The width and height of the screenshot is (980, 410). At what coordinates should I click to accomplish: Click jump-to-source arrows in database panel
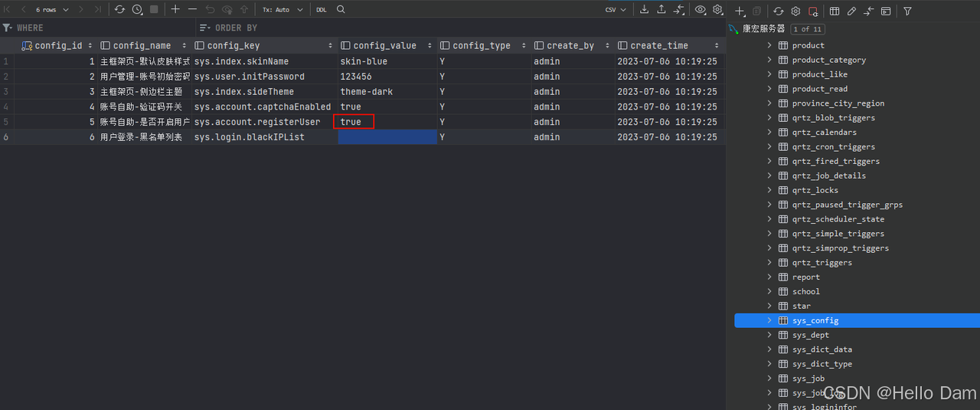tap(869, 11)
